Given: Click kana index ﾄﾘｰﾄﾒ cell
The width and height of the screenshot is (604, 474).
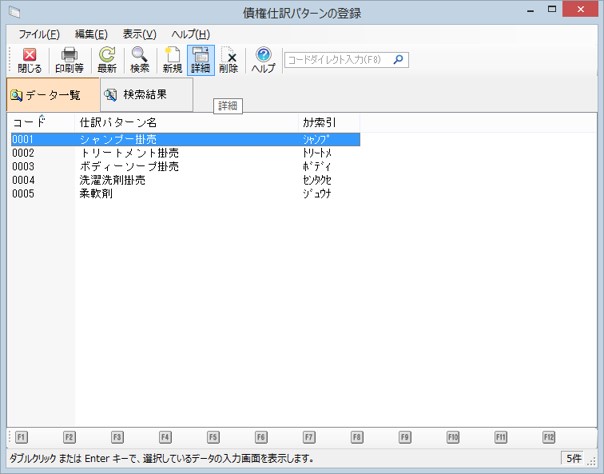Looking at the screenshot, I should (x=317, y=153).
